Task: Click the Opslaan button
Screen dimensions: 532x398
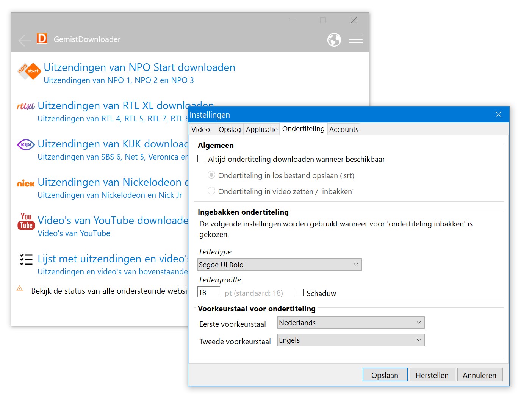Action: [x=385, y=374]
